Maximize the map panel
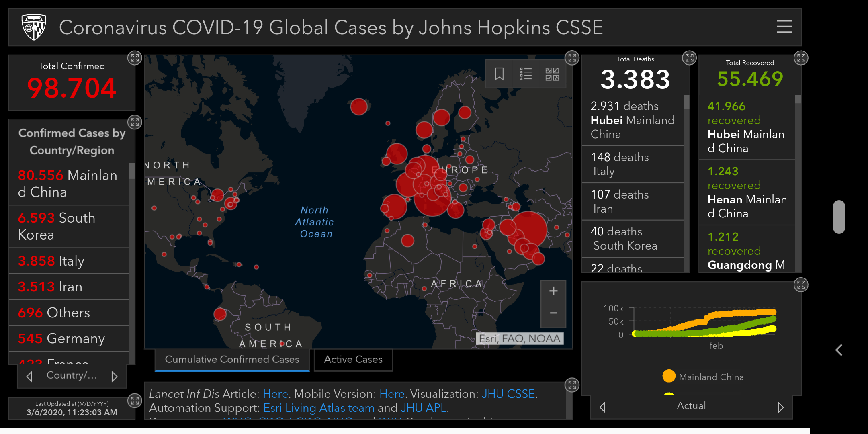 pyautogui.click(x=572, y=58)
